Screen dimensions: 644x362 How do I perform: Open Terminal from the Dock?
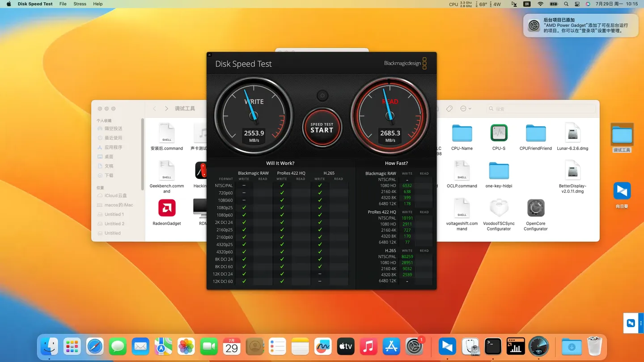click(493, 346)
